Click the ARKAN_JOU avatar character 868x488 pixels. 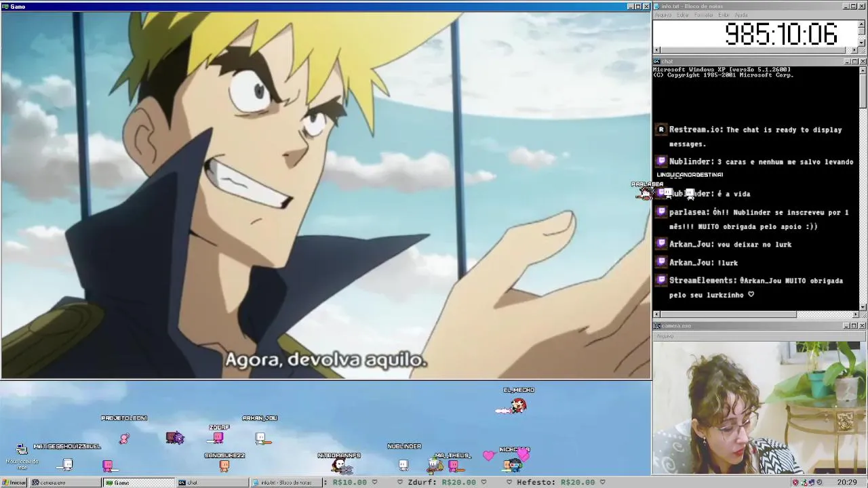tap(262, 439)
